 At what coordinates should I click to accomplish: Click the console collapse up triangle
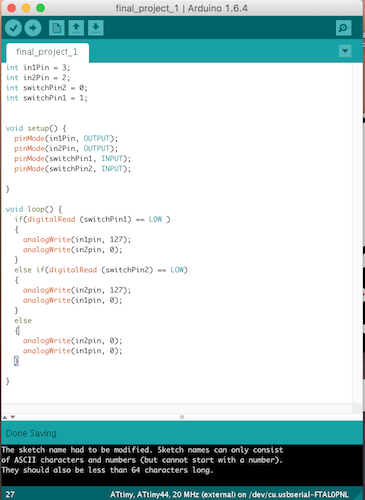click(5, 417)
